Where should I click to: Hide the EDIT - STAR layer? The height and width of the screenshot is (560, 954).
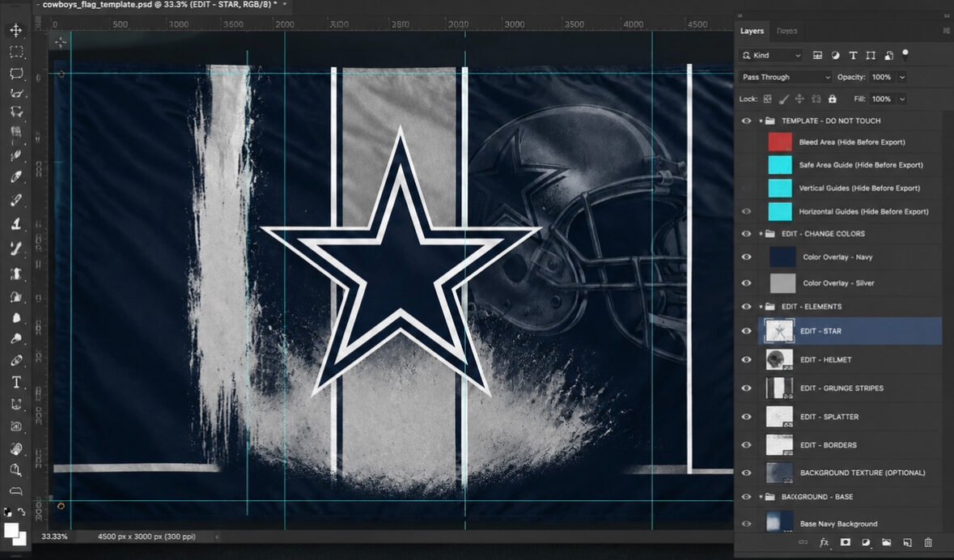pos(746,331)
